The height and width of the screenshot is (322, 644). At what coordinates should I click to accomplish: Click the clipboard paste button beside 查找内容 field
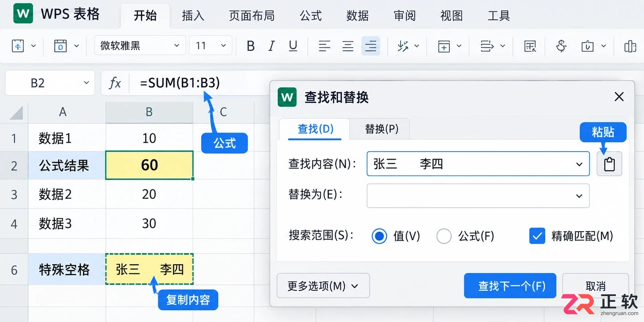point(609,164)
